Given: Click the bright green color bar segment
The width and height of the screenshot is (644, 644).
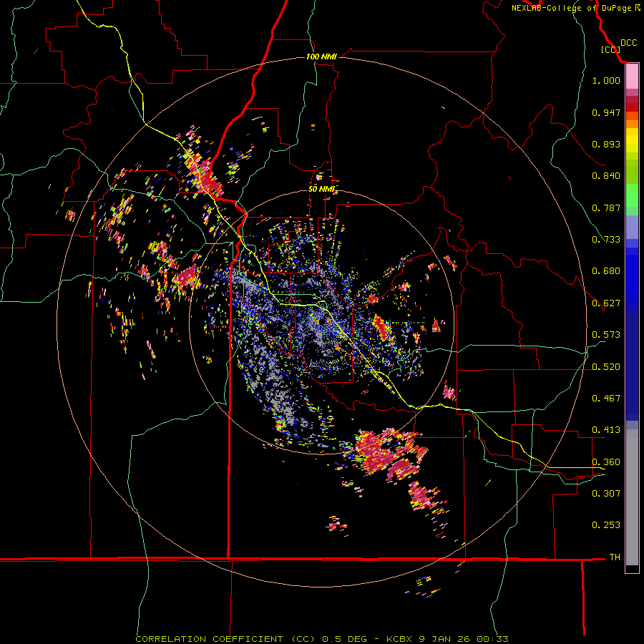Looking at the screenshot, I should click(x=632, y=195).
